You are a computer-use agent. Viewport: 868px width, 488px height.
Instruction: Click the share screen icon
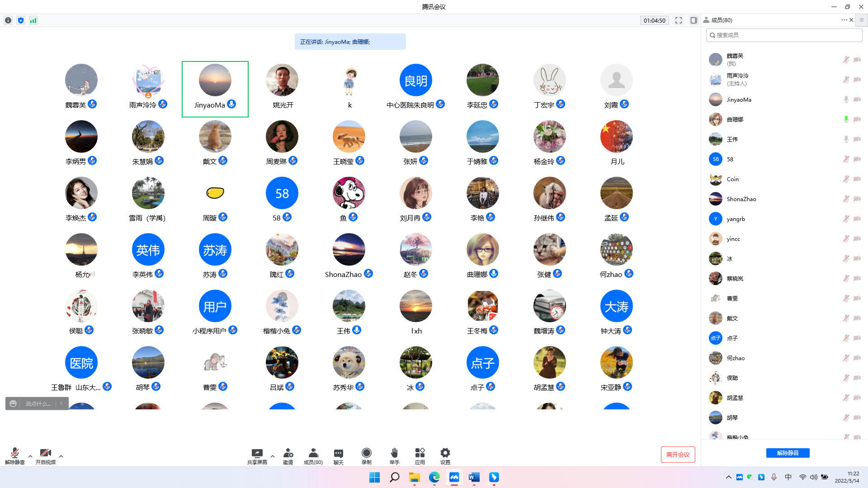[x=257, y=453]
